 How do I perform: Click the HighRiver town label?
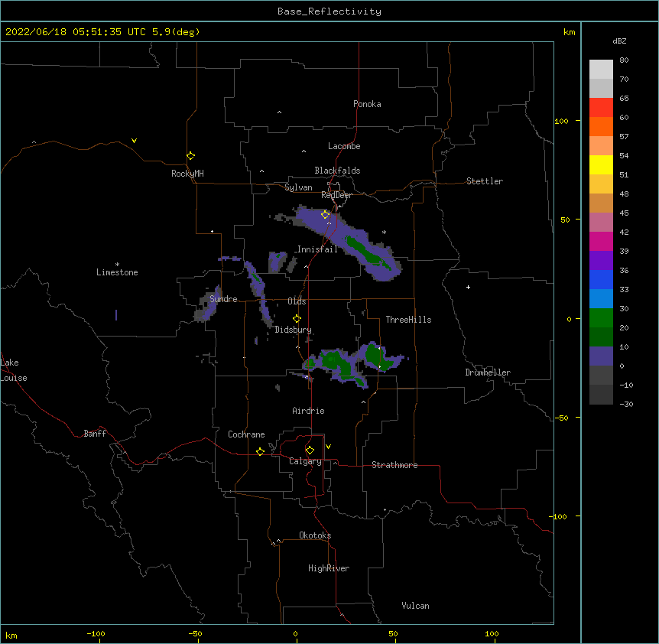tap(329, 568)
